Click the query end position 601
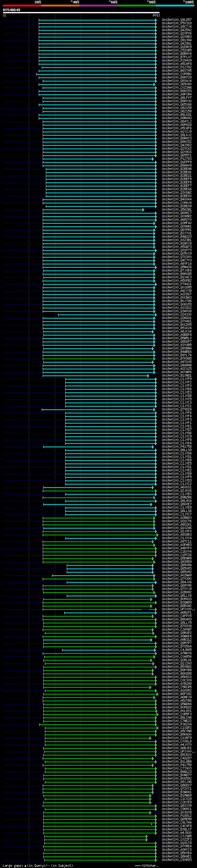This screenshot has height=868, width=197. tap(155, 15)
